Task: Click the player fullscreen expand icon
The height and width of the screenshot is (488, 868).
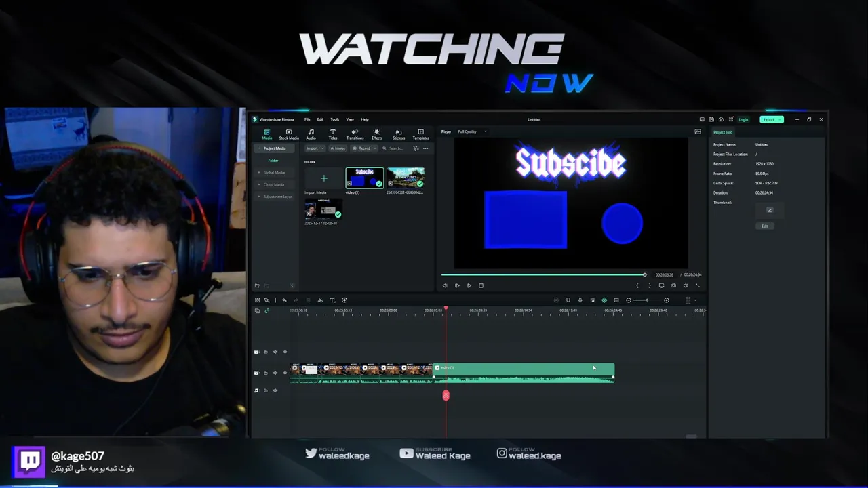Action: 697,285
